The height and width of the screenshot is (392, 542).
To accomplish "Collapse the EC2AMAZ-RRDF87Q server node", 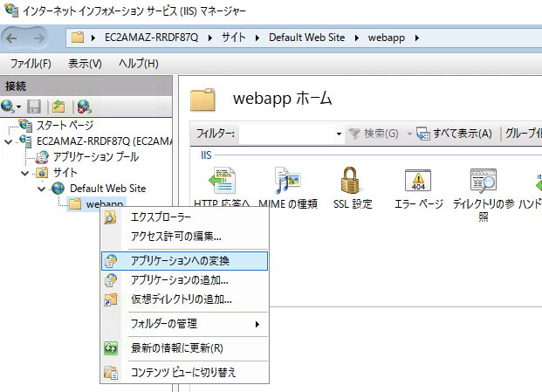I will tap(9, 141).
